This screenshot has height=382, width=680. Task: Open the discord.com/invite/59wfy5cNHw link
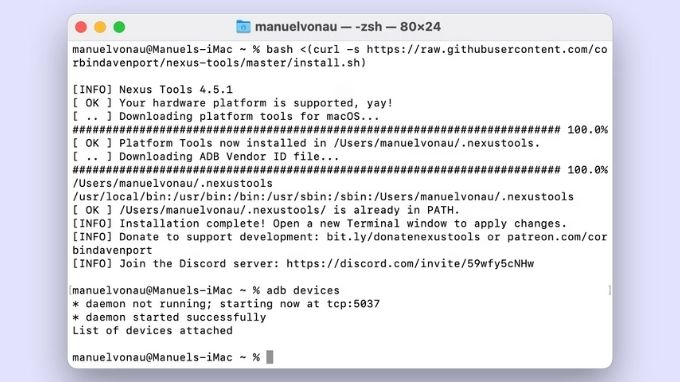click(410, 264)
